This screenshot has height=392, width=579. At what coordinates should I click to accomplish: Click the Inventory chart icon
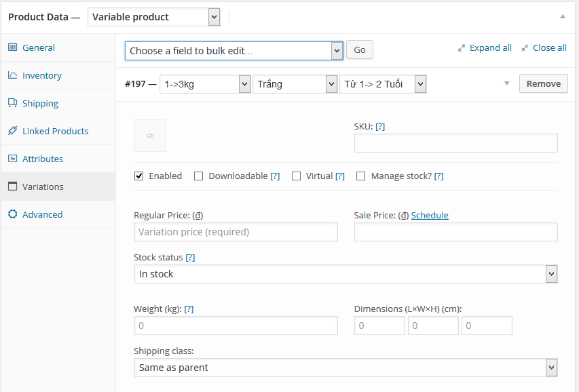tap(12, 75)
